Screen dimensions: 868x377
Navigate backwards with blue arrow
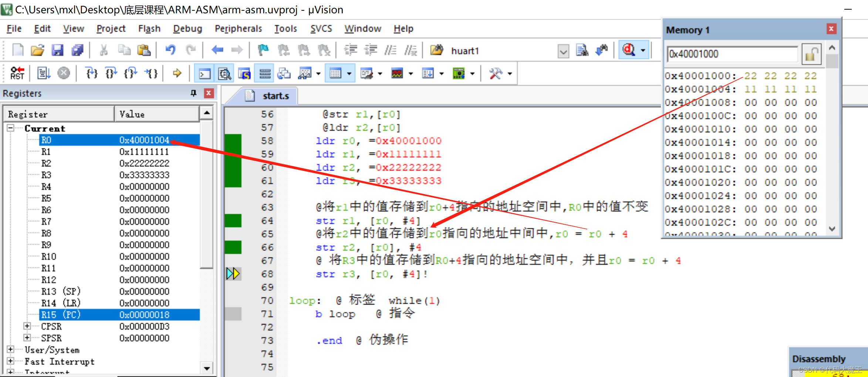coord(217,50)
